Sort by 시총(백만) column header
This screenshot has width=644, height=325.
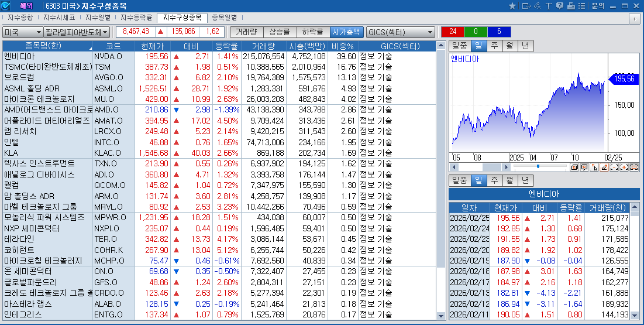307,46
